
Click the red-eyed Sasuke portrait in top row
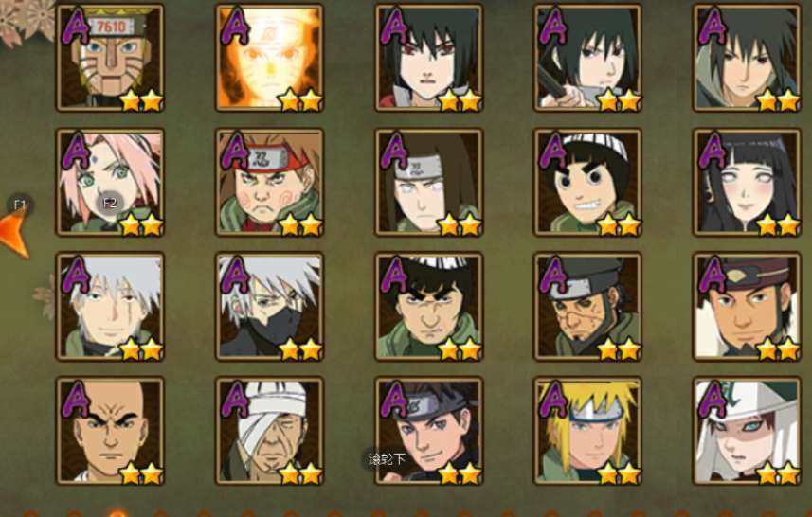point(429,58)
